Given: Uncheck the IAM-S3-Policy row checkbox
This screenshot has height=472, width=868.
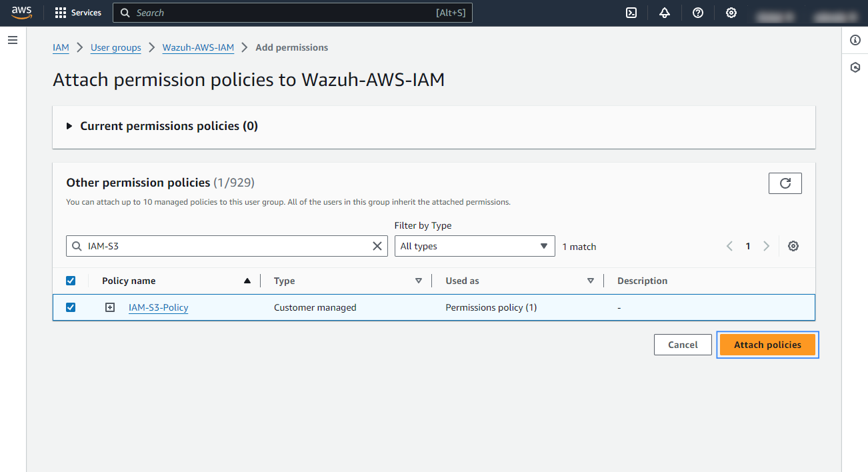Looking at the screenshot, I should (x=71, y=307).
